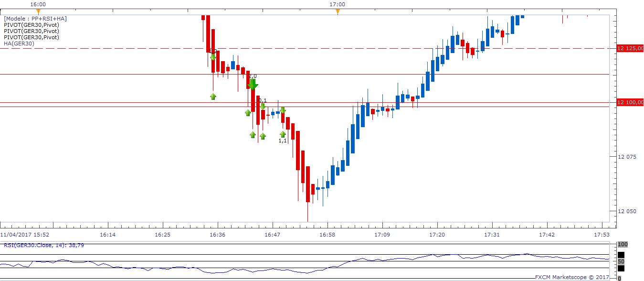Screen dimensions: 644x281
Task: Click the 16:36 time axis label
Action: 218,235
